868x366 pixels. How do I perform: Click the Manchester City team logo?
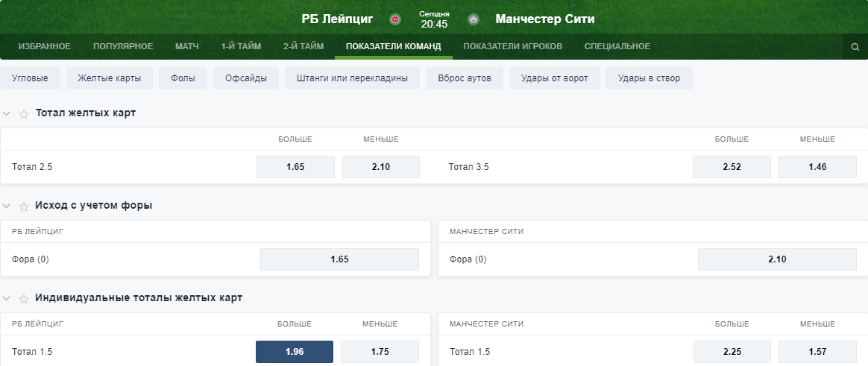point(474,19)
